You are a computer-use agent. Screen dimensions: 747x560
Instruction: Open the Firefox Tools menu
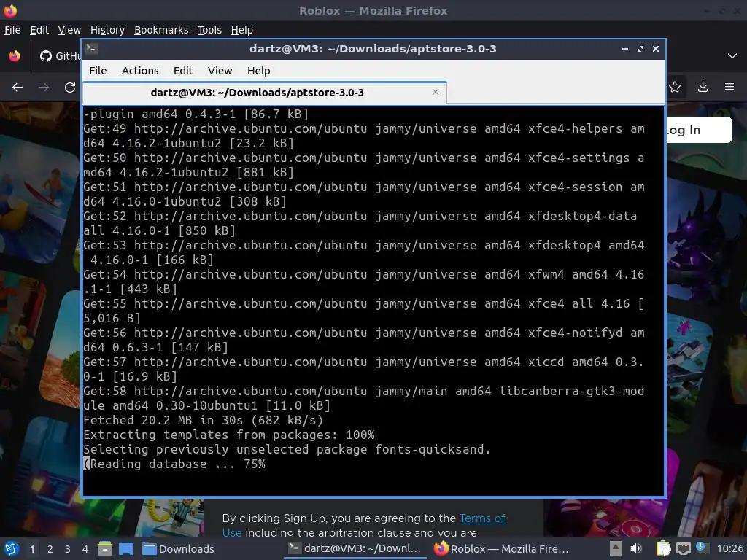tap(209, 30)
